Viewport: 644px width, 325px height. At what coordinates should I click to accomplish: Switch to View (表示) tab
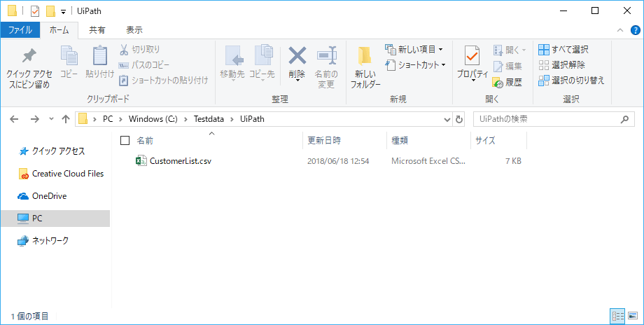(x=134, y=30)
